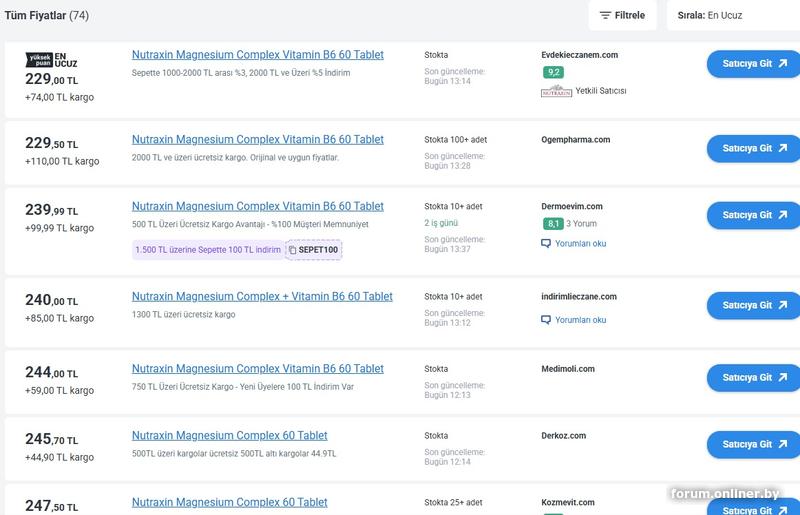Open Derkoz.com Nutraxin Magnesium Complex 60 Tablet

pos(229,436)
